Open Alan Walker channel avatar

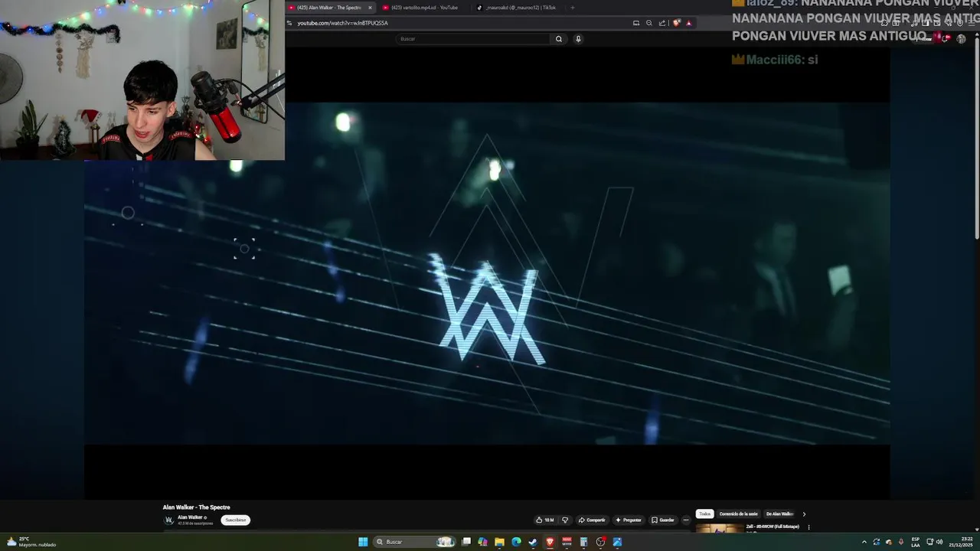(169, 520)
